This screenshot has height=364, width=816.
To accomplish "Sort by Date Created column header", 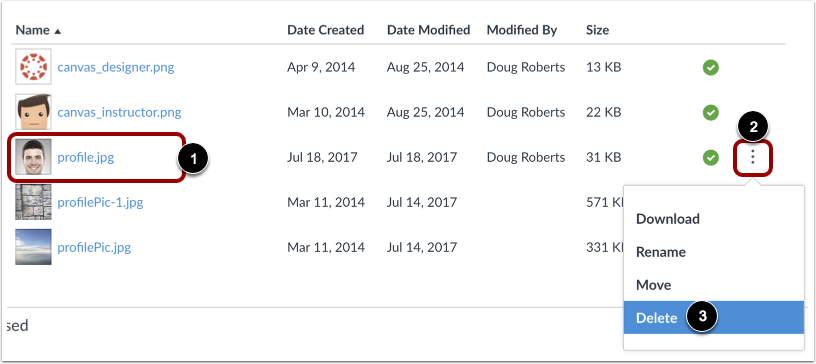I will click(325, 30).
